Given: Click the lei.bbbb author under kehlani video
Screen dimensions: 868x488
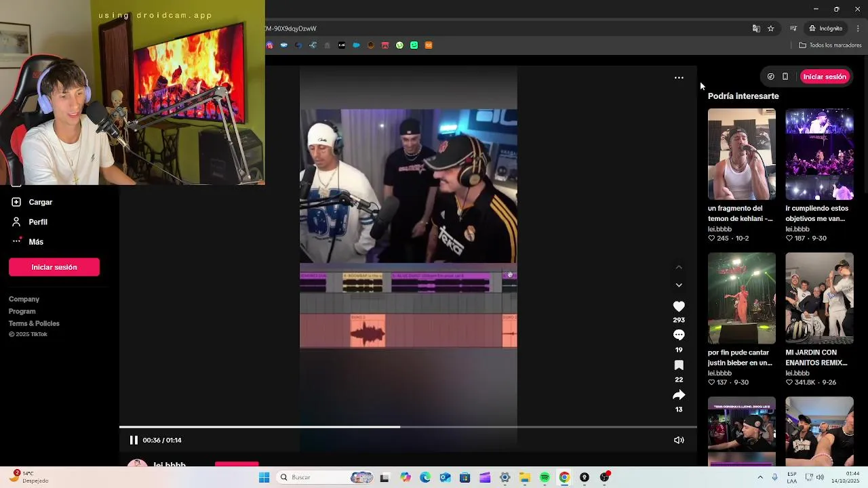Looking at the screenshot, I should 719,229.
